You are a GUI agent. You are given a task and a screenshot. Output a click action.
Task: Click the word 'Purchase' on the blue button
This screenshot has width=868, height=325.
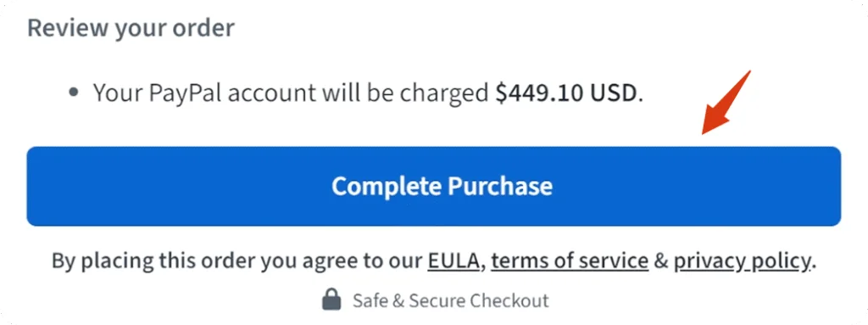[x=500, y=186]
